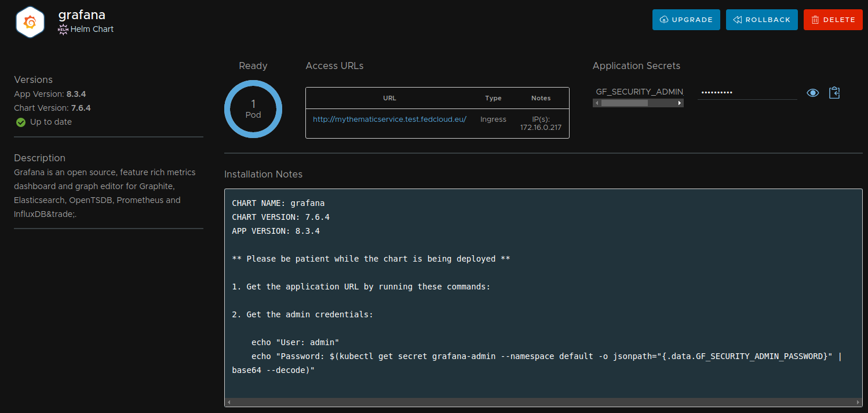Copy the admin secret to the clipboard
Image resolution: width=868 pixels, height=413 pixels.
click(834, 93)
